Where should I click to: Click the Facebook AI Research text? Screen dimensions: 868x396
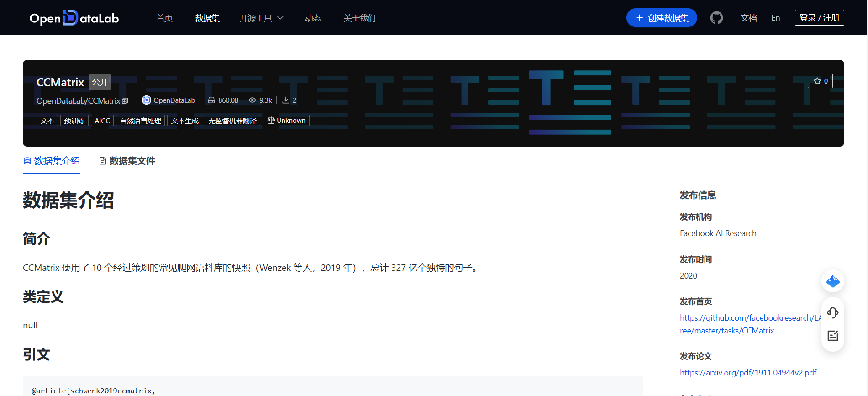tap(718, 233)
